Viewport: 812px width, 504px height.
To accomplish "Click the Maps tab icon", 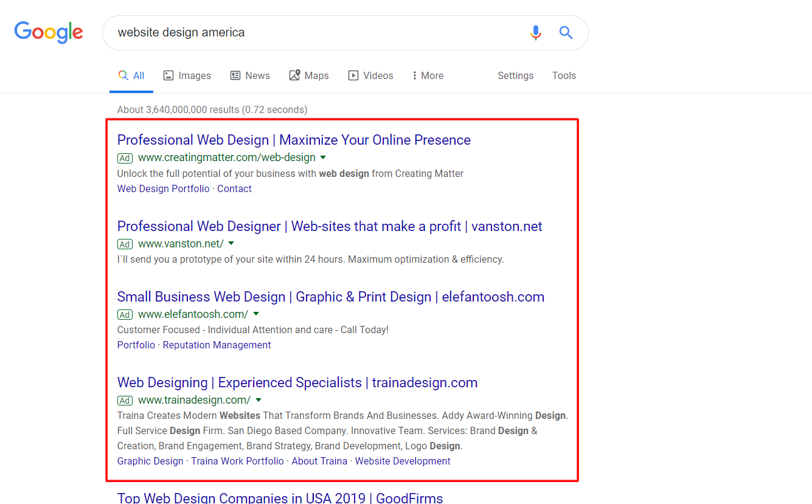I will pos(294,75).
